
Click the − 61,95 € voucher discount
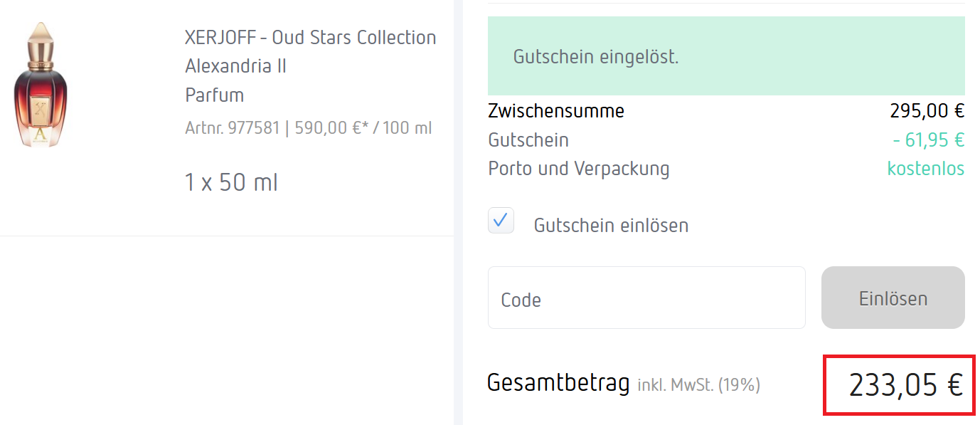pyautogui.click(x=928, y=140)
